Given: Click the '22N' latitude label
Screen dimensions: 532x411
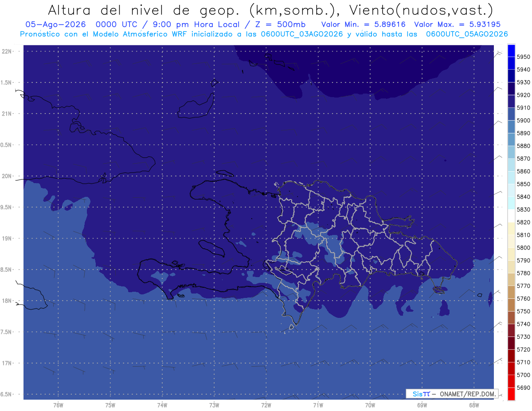Looking at the screenshot, I should pos(7,51).
